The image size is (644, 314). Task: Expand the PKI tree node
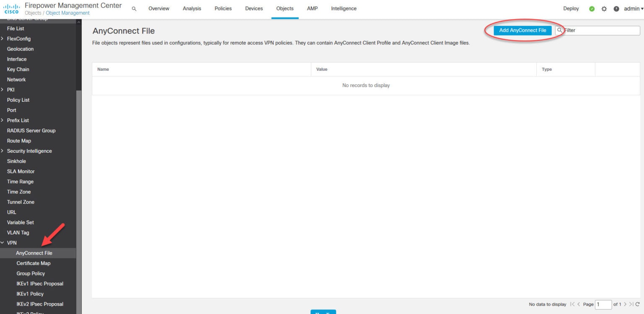[x=3, y=90]
